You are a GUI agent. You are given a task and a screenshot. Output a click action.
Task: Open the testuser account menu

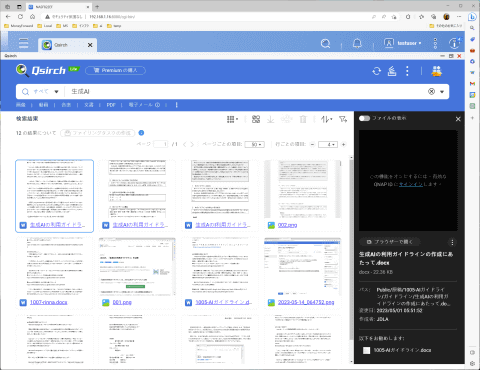click(x=403, y=43)
